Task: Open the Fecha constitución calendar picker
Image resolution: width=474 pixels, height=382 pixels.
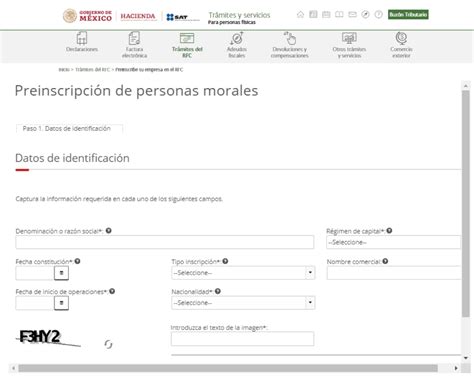Action: coord(61,273)
